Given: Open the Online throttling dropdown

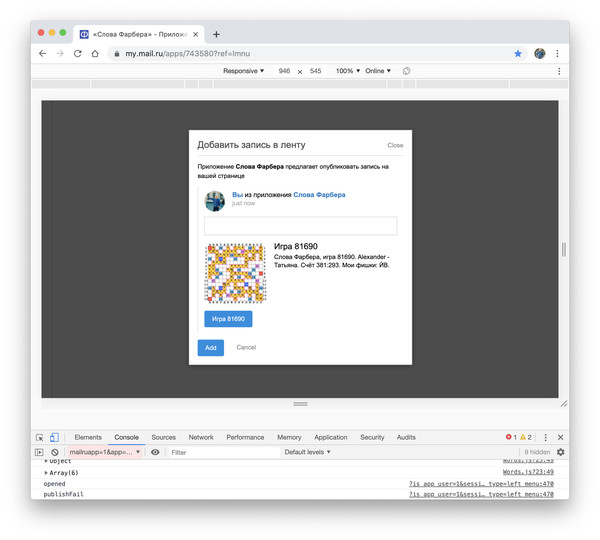Looking at the screenshot, I should 378,71.
